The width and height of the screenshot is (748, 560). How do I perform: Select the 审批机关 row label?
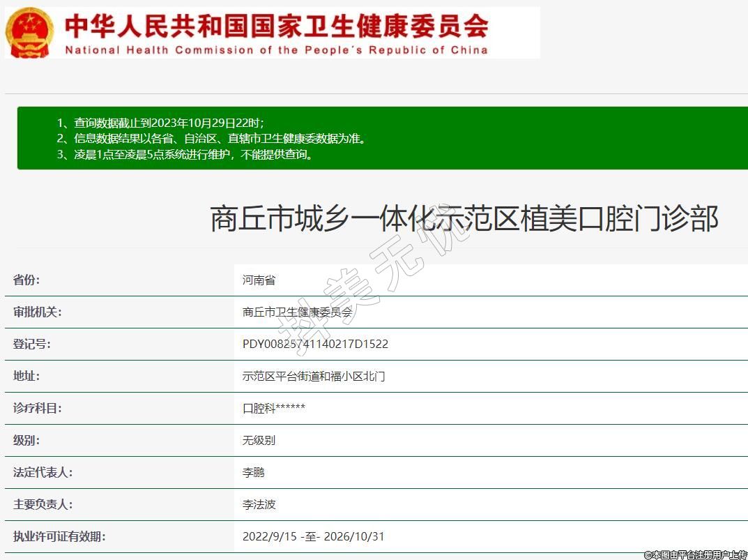point(38,312)
